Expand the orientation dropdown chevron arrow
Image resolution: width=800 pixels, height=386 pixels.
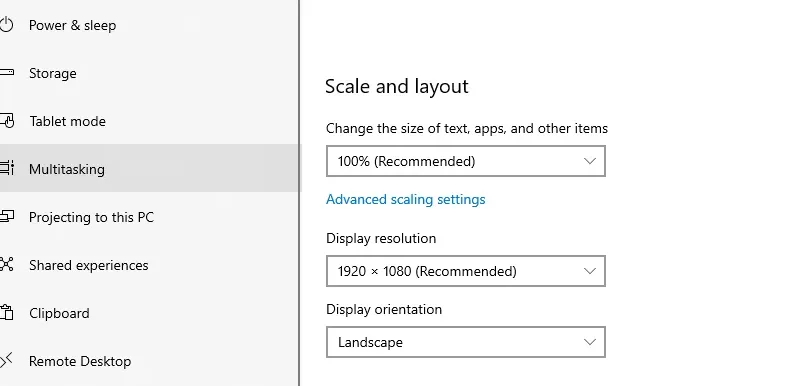(x=590, y=342)
